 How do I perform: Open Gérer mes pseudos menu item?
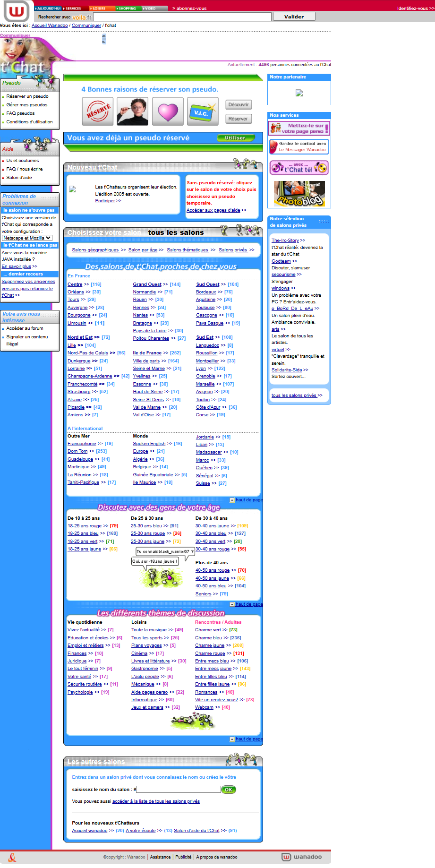pyautogui.click(x=27, y=105)
